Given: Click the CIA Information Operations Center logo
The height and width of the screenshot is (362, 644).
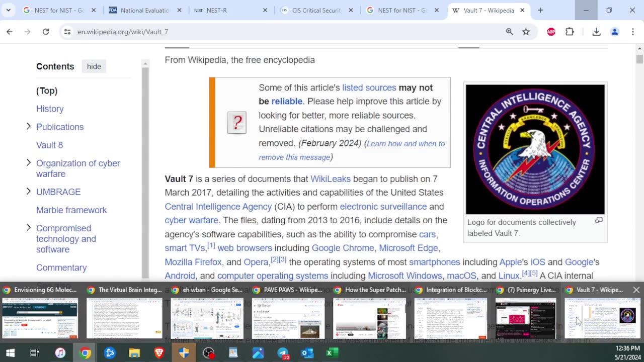Looking at the screenshot, I should [535, 149].
